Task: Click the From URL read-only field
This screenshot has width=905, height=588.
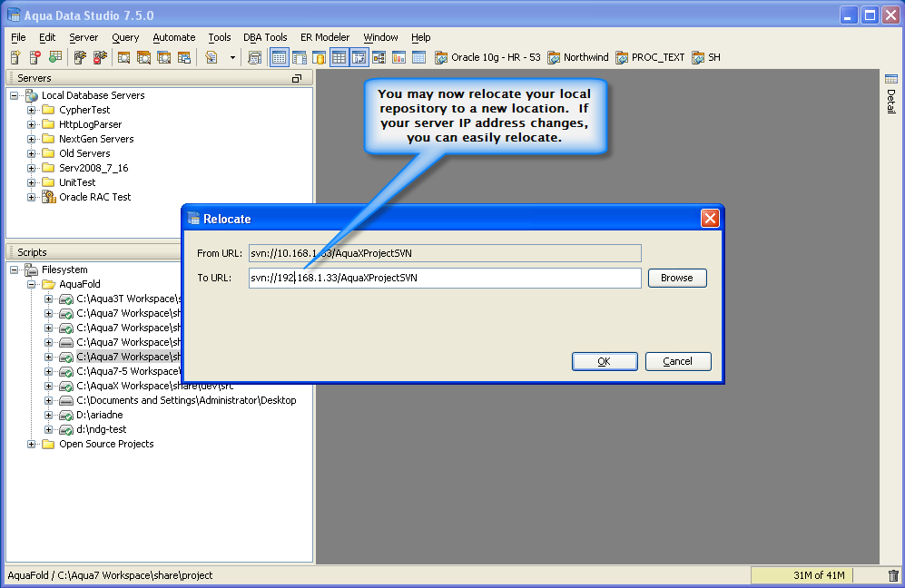Action: [445, 253]
